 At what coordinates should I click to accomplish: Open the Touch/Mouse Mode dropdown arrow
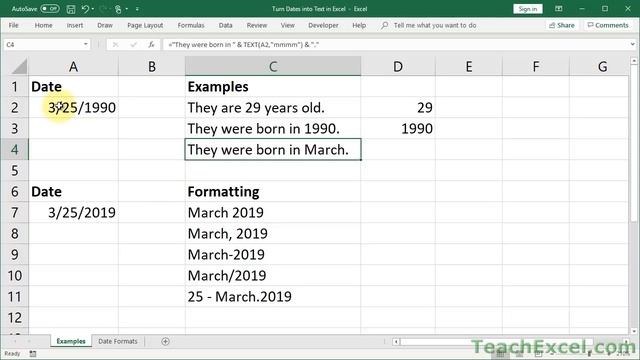pyautogui.click(x=127, y=9)
